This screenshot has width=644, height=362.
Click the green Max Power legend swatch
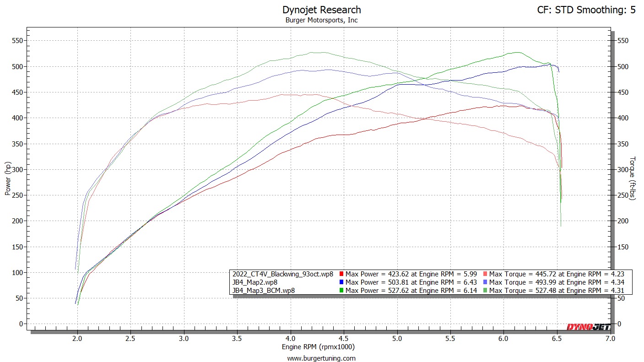(341, 290)
